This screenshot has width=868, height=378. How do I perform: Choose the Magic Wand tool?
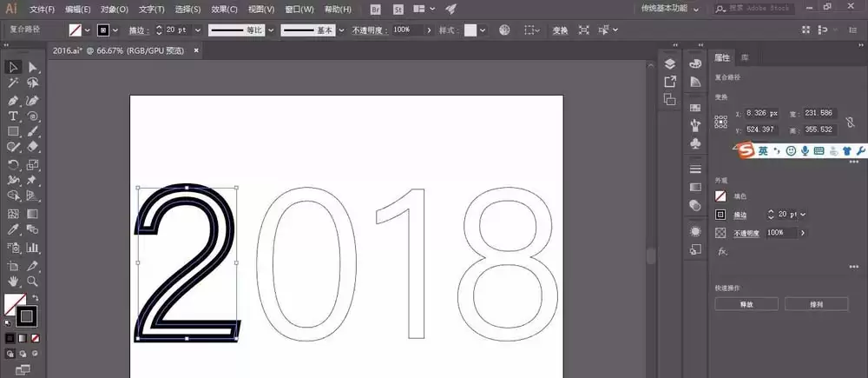pyautogui.click(x=13, y=83)
